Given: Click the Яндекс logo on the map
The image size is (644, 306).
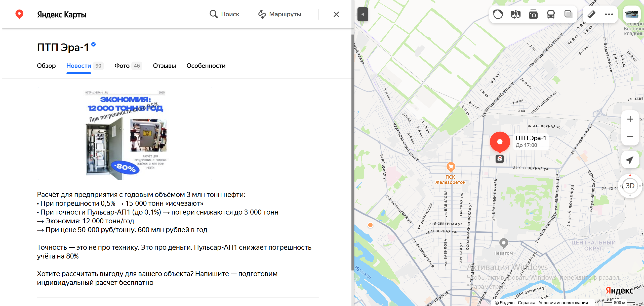Looking at the screenshot, I should 619,290.
